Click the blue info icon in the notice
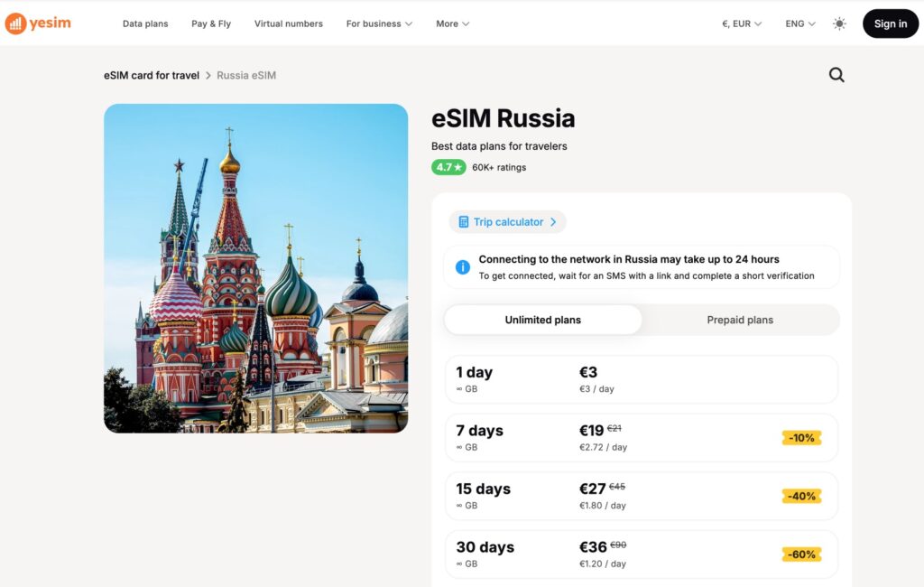This screenshot has height=587, width=924. (463, 267)
